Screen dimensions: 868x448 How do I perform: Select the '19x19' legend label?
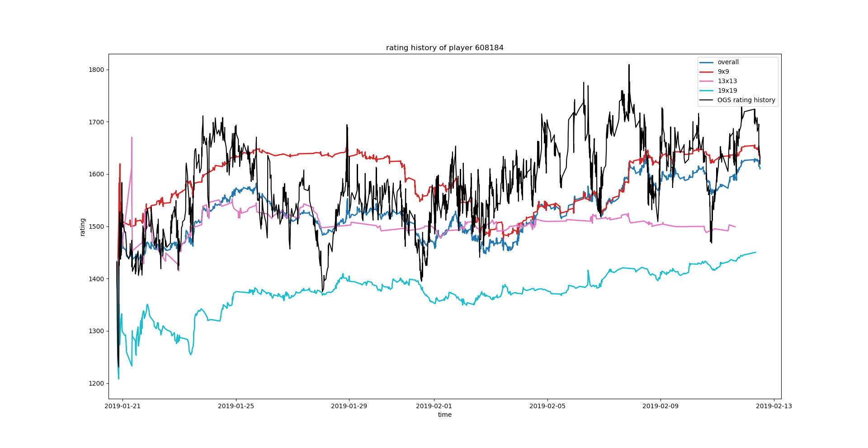pyautogui.click(x=727, y=91)
